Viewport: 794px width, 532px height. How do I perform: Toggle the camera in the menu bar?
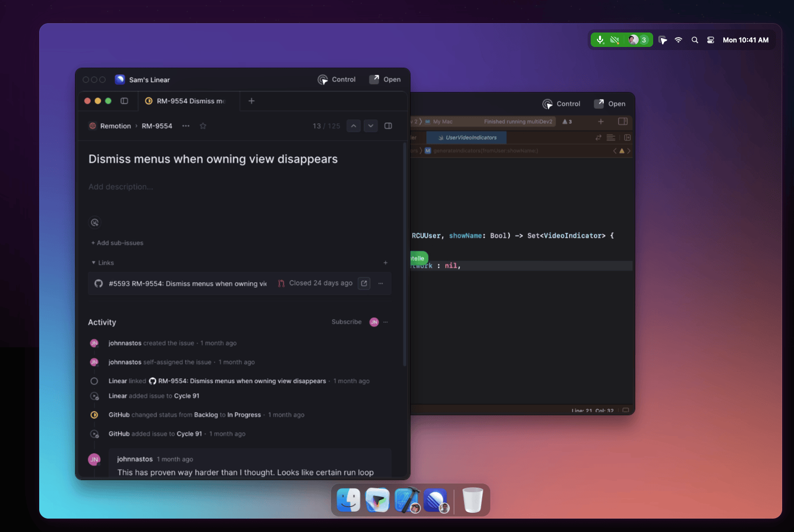tap(614, 40)
